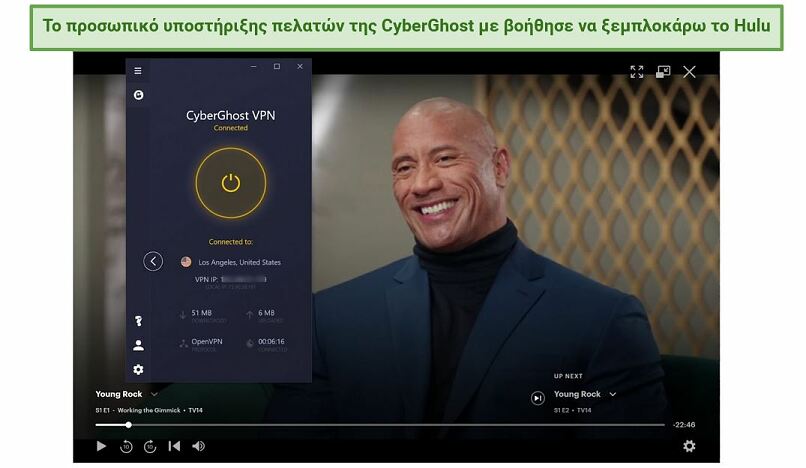
Task: Open the CyberGhost hamburger menu
Action: click(x=138, y=70)
